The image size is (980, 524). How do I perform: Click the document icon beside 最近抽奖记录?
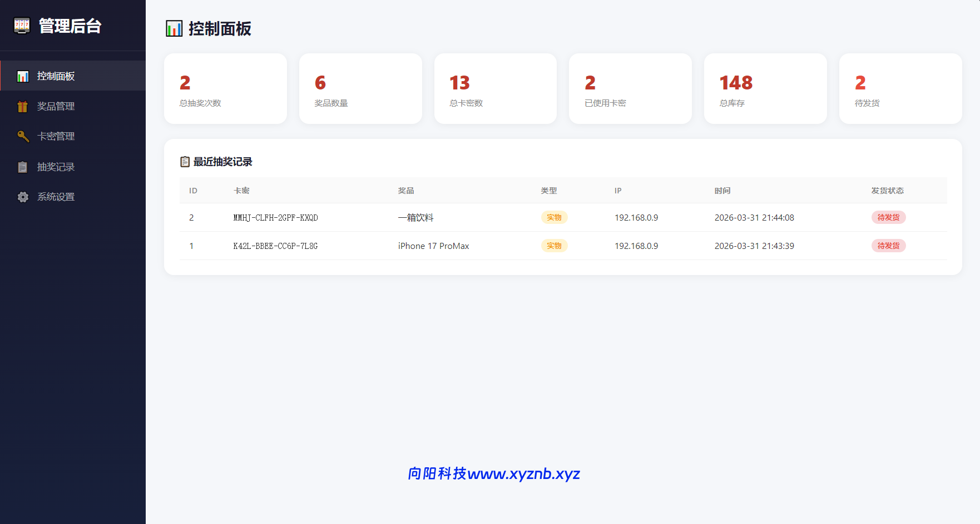click(x=185, y=162)
